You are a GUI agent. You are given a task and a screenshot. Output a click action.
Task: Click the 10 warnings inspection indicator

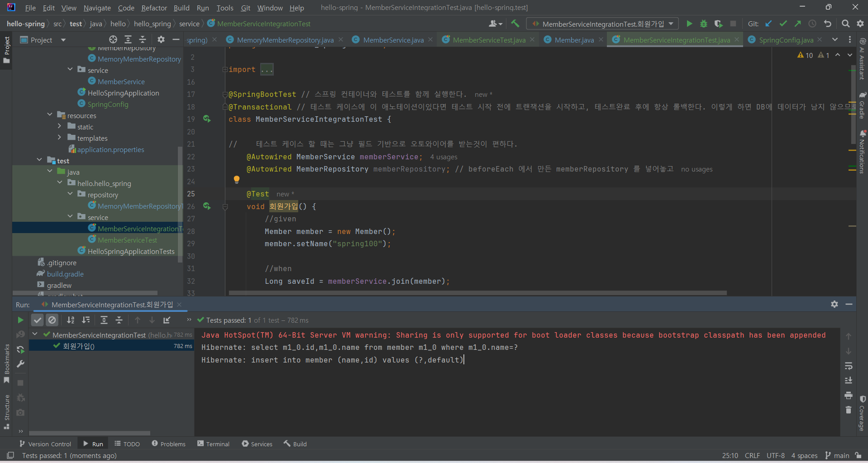tap(805, 55)
